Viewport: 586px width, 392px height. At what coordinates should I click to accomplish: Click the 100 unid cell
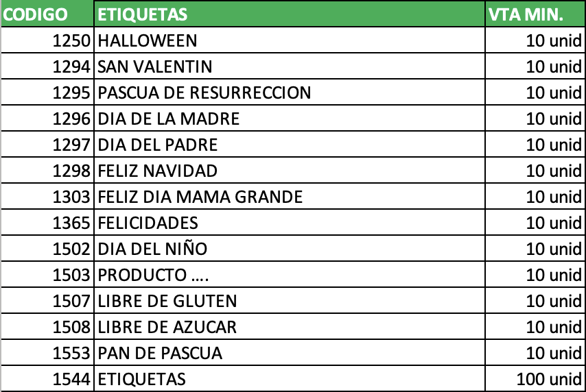pos(535,378)
